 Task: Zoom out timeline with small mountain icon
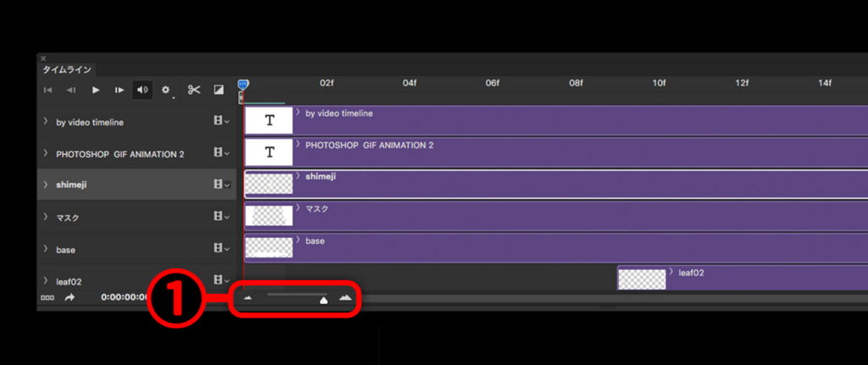point(248,298)
